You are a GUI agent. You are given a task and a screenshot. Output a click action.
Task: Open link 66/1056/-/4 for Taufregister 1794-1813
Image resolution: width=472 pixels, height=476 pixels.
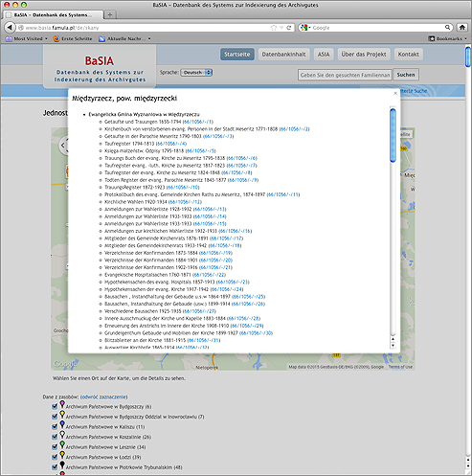click(171, 144)
